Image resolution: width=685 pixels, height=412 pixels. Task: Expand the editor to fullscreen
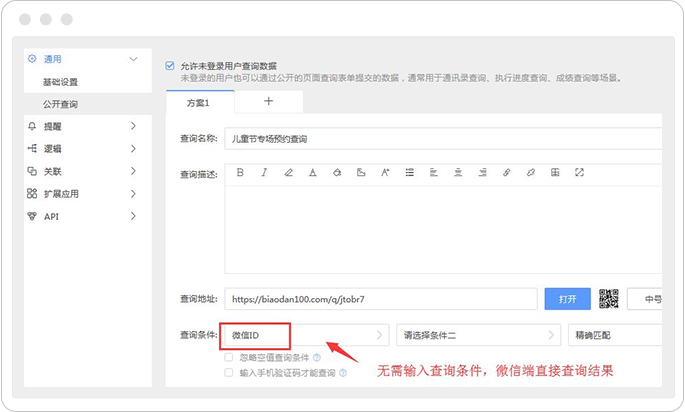[x=580, y=173]
